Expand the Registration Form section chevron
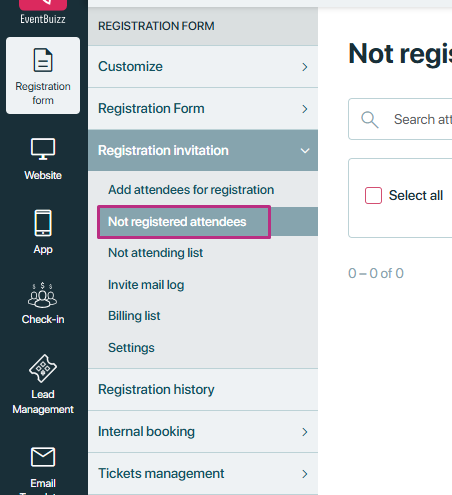This screenshot has height=495, width=452. (305, 109)
